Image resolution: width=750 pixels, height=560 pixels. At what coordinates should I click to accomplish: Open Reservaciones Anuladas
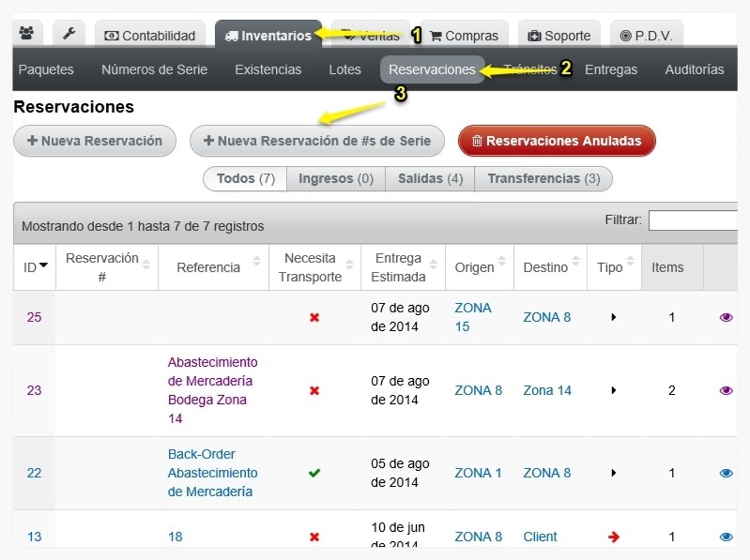tap(557, 141)
